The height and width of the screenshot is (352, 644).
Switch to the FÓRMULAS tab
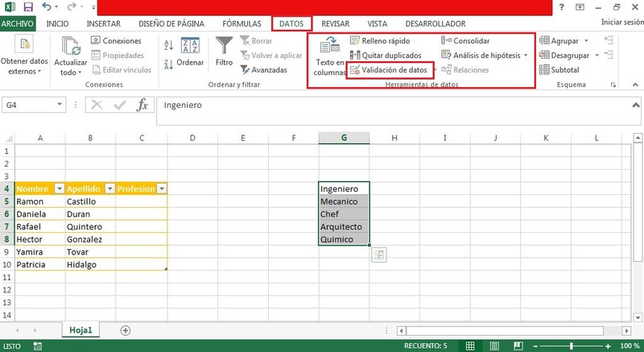point(242,24)
